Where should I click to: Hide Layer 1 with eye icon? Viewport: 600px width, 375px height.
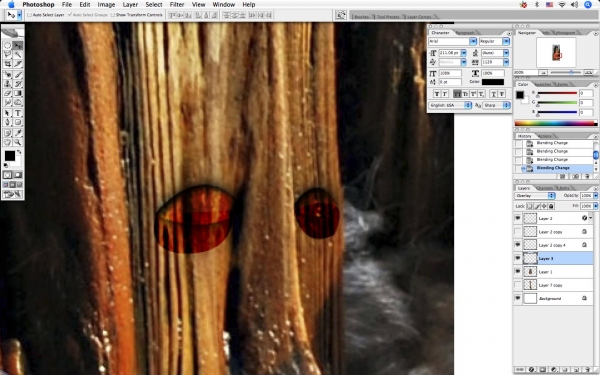pyautogui.click(x=518, y=272)
